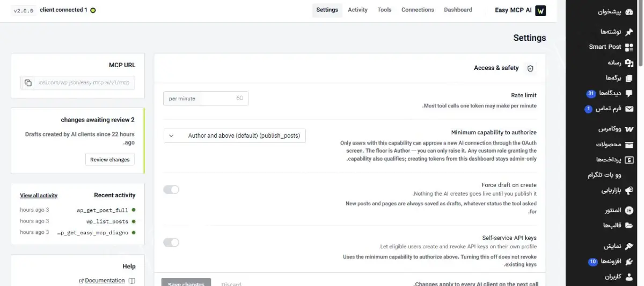Open the Documentation help link
This screenshot has width=644, height=286.
click(x=105, y=281)
